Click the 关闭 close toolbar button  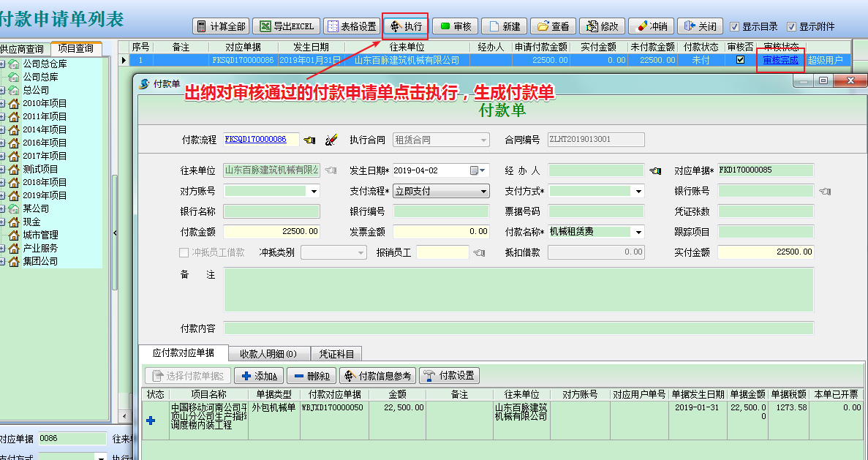pyautogui.click(x=701, y=26)
